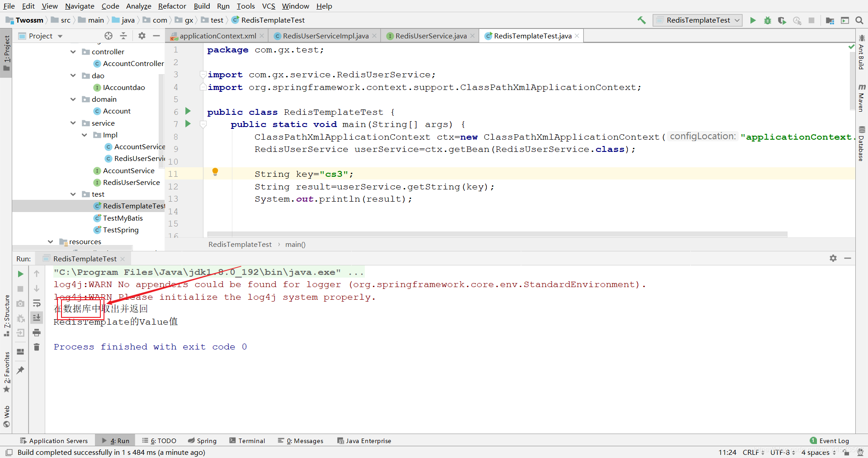The image size is (868, 458).
Task: Switch to the applicationContext.xml editor tab
Action: (217, 36)
